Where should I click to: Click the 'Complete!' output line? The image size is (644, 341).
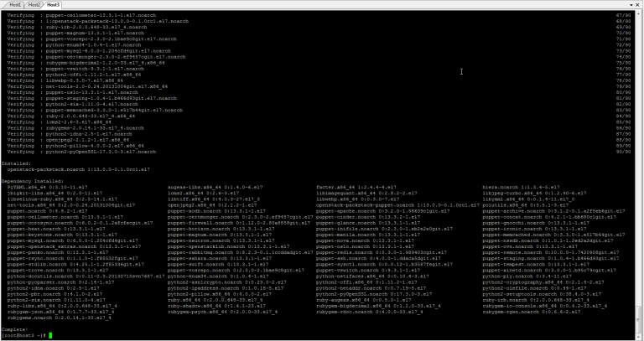(15, 329)
